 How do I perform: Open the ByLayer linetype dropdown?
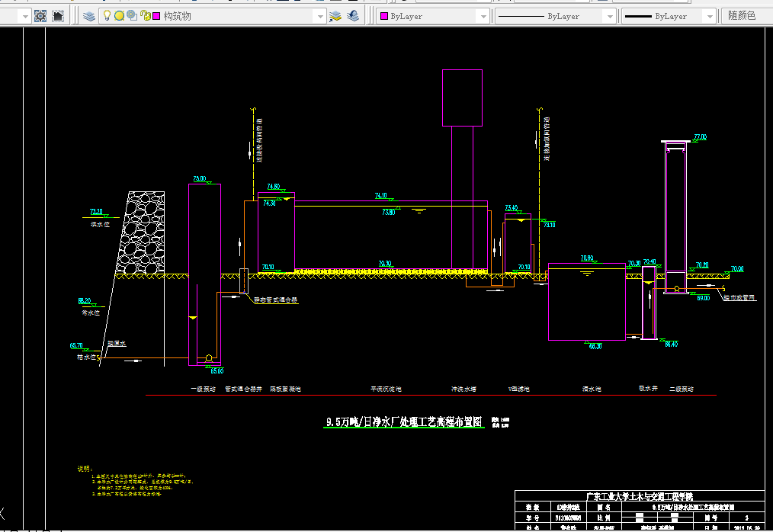610,17
